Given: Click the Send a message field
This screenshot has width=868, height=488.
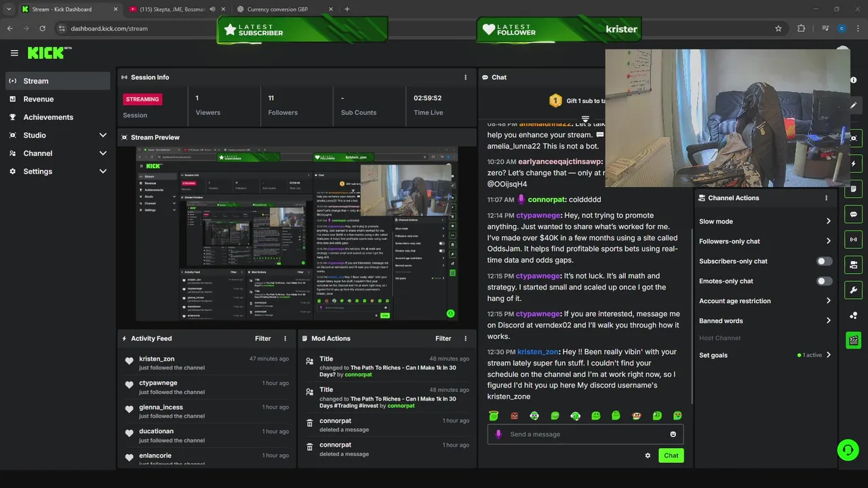Looking at the screenshot, I should [x=585, y=434].
